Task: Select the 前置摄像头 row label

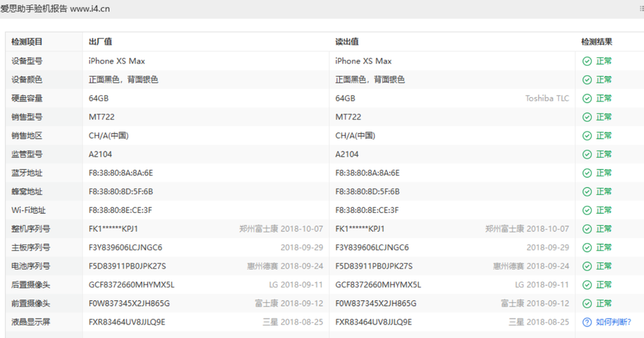Action: coord(30,304)
